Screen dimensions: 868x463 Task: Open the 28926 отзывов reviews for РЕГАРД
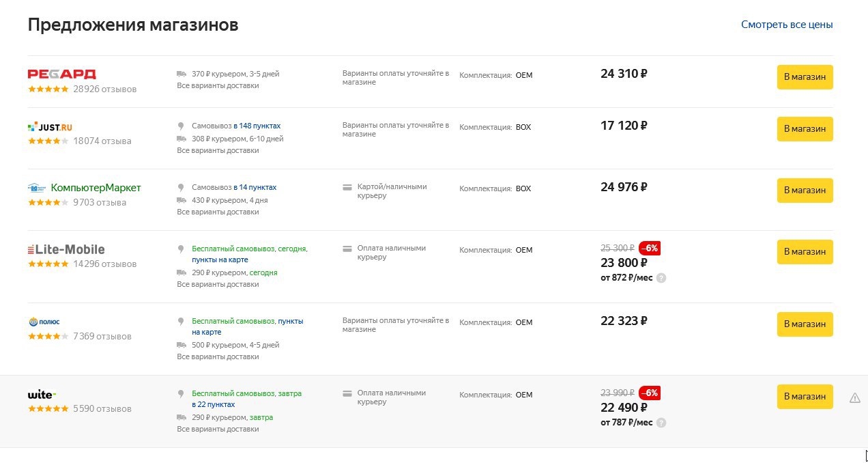[105, 89]
